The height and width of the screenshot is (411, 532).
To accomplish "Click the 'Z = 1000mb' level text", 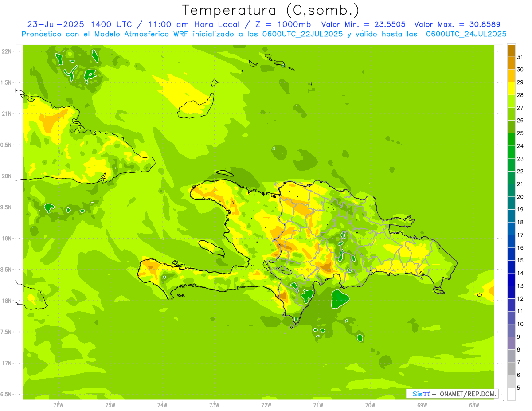I will tap(284, 24).
